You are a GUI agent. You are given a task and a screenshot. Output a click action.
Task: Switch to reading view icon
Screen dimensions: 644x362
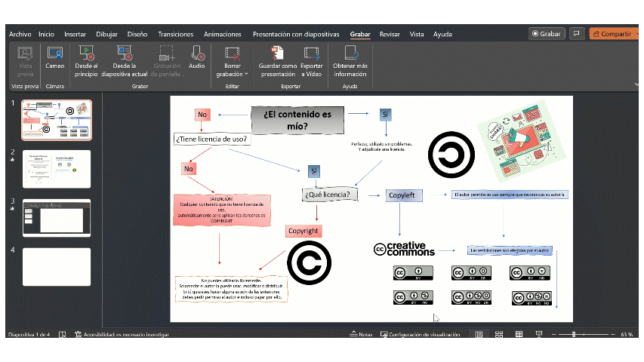pos(519,335)
